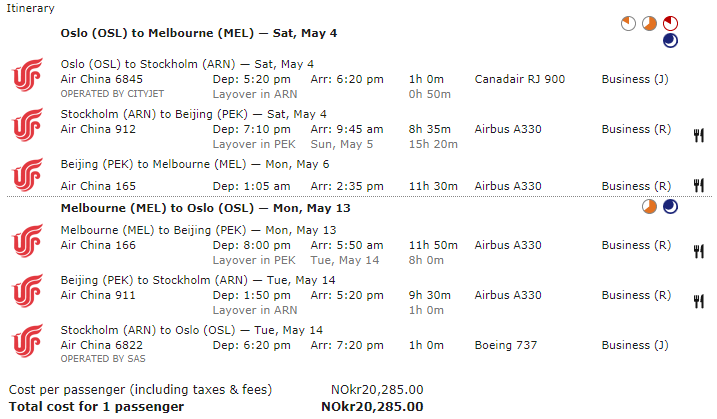The height and width of the screenshot is (419, 717).
Task: Click the Business (J) fare class text
Action: point(635,79)
